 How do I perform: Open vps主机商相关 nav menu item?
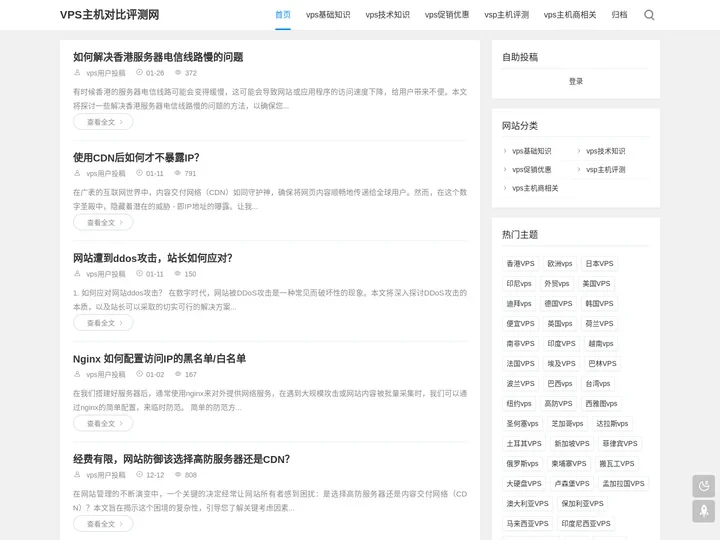[570, 15]
